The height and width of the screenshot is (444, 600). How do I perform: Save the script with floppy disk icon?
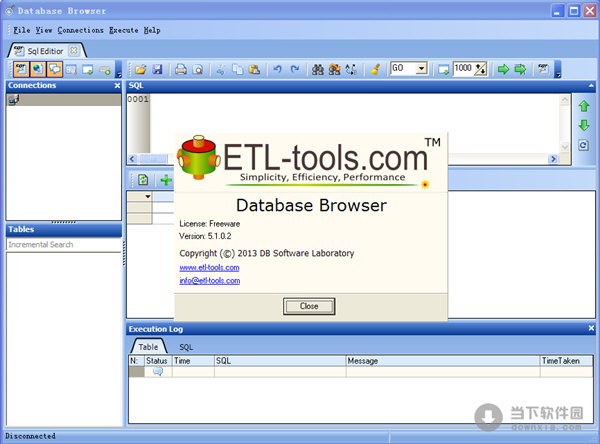[x=157, y=69]
